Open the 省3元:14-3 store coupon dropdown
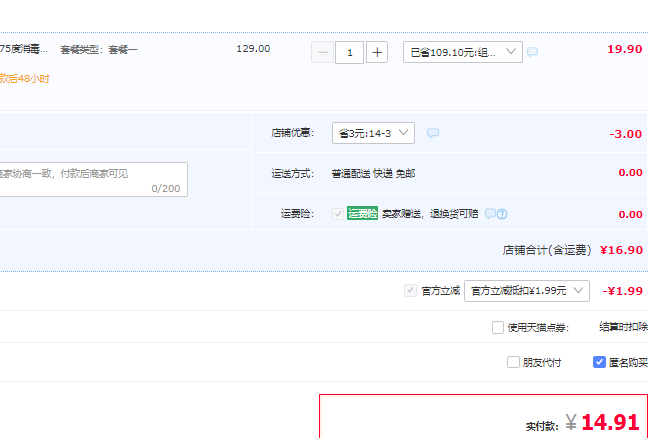 [373, 133]
